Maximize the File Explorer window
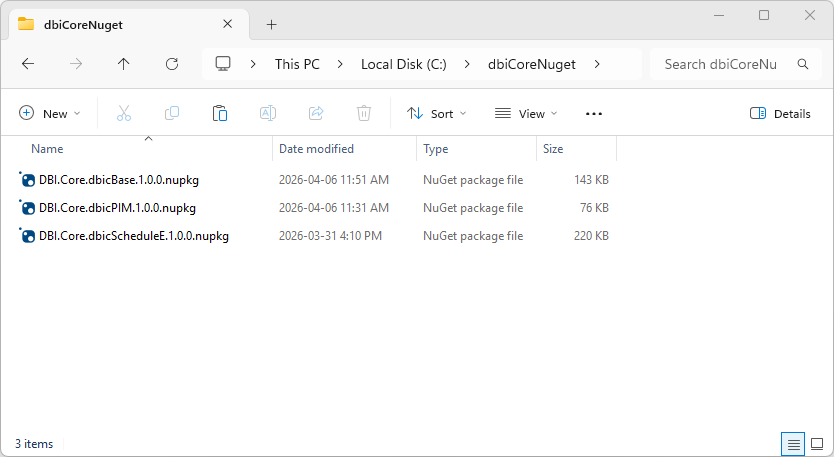This screenshot has height=457, width=834. [764, 15]
